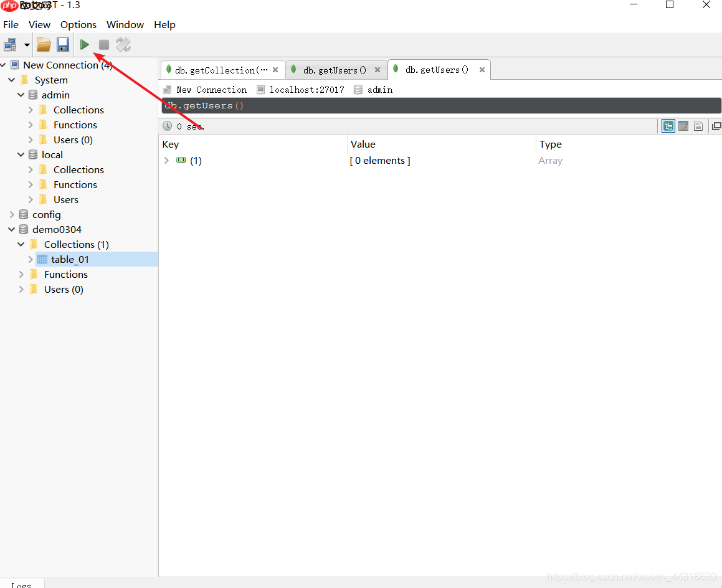722x588 pixels.
Task: Close the db.getCollection(… tab
Action: click(x=275, y=70)
